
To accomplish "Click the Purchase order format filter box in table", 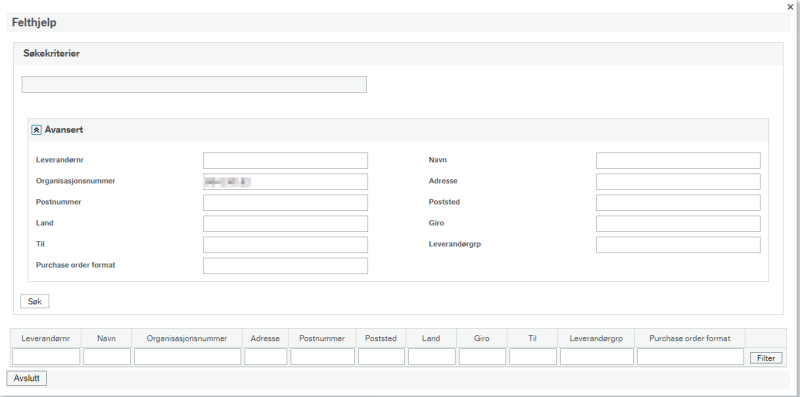I will pyautogui.click(x=690, y=357).
